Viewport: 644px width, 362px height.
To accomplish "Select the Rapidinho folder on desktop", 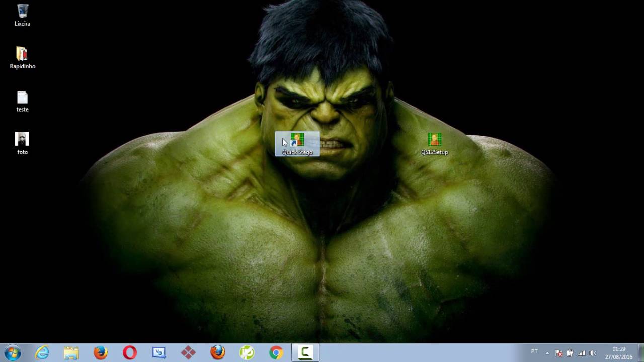I will coord(22,57).
